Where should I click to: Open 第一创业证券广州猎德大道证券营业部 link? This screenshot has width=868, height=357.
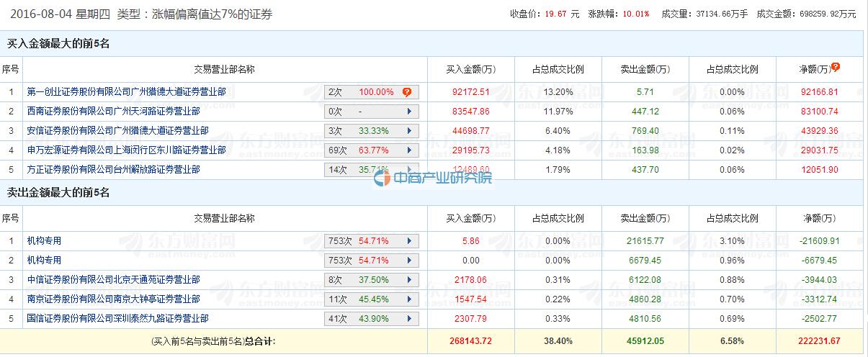[126, 92]
